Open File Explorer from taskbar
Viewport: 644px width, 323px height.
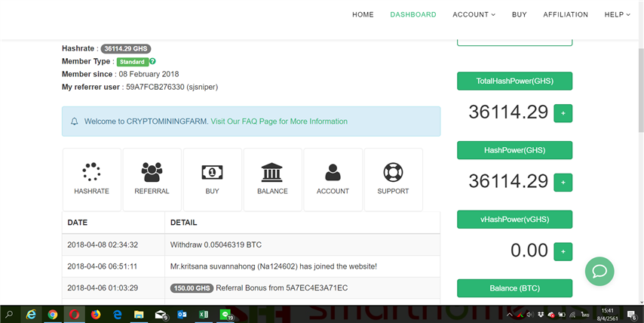139,315
